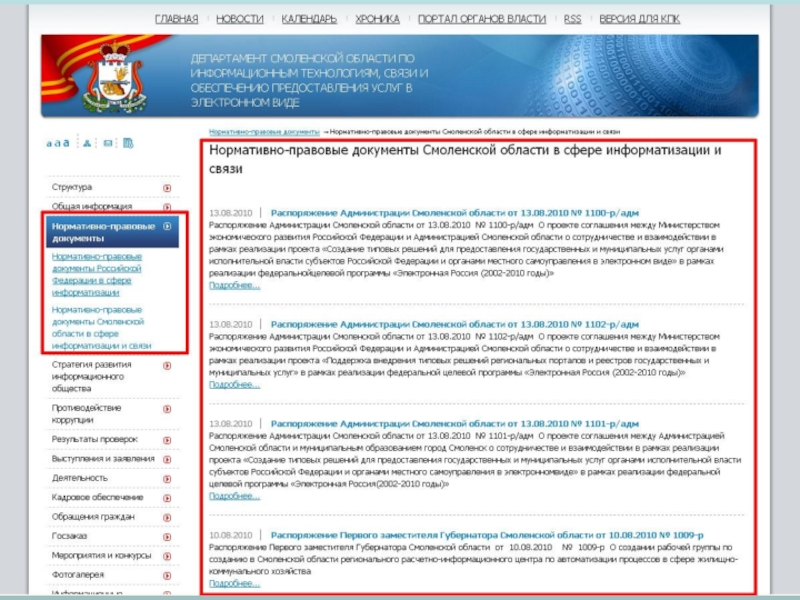The height and width of the screenshot is (600, 800).
Task: Open the document title № 1009-р
Action: (x=487, y=535)
